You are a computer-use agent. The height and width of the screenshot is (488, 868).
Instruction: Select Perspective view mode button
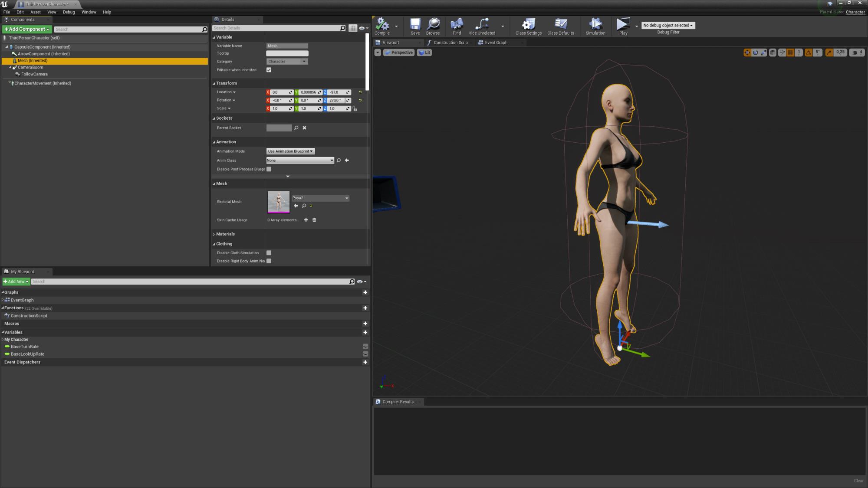click(x=399, y=52)
